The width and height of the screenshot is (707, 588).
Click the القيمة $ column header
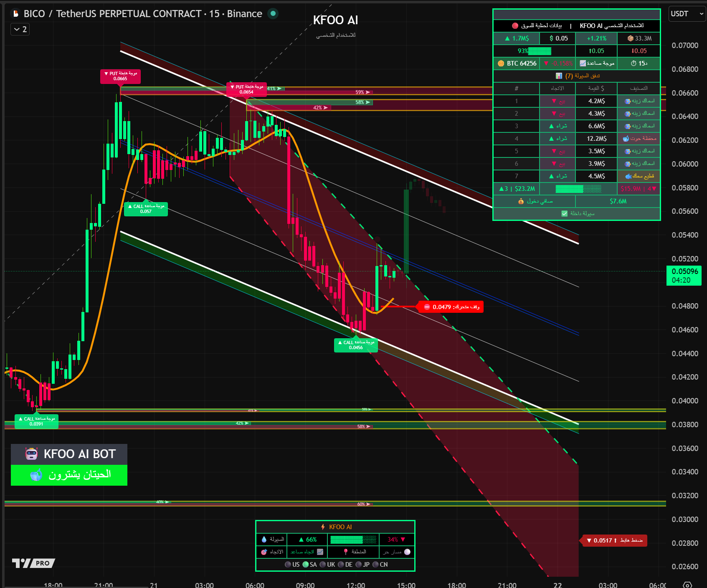click(x=596, y=89)
